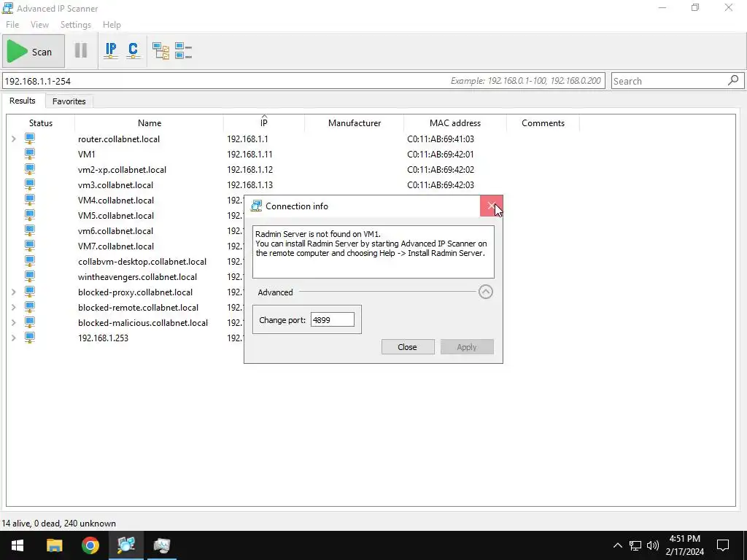Sort by the Name column header
747x560 pixels.
click(149, 122)
